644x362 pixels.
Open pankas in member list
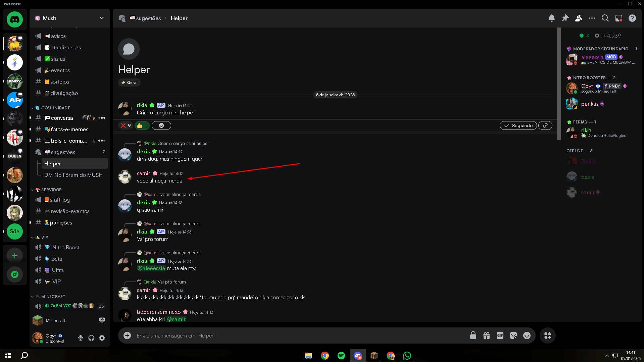(602, 104)
